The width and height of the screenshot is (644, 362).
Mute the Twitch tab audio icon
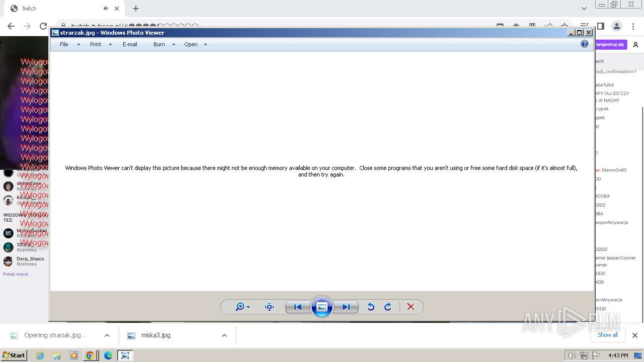[x=106, y=9]
